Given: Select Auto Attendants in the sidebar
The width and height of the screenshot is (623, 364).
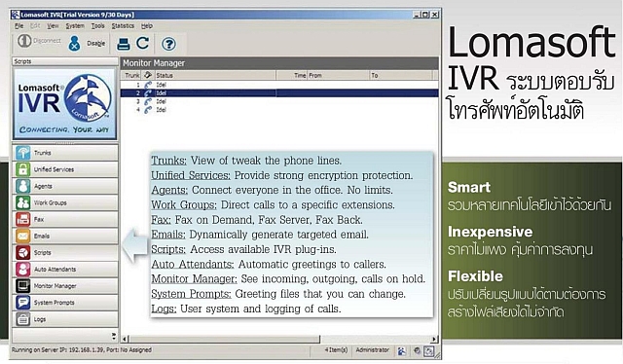Looking at the screenshot, I should [x=65, y=270].
